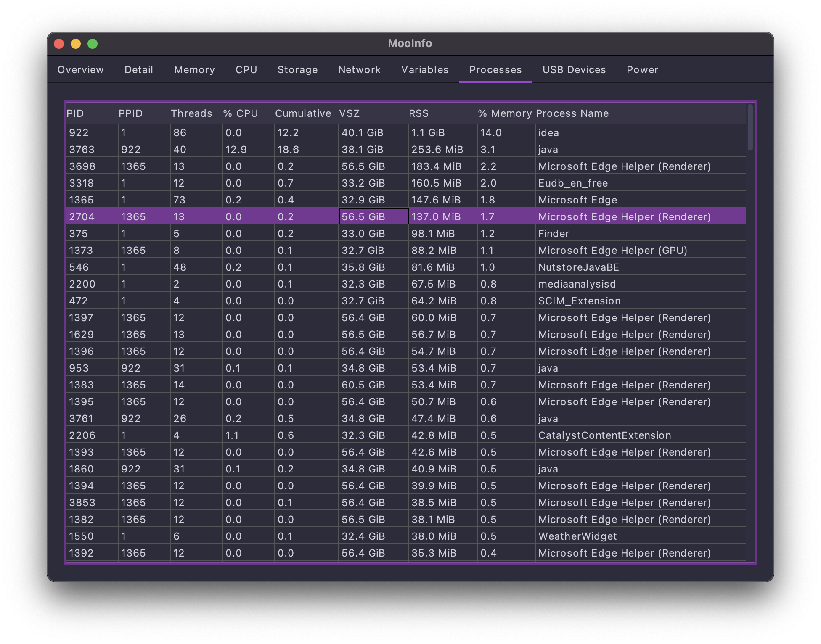Sort by the PID column header
This screenshot has height=644, width=821.
pyautogui.click(x=92, y=113)
